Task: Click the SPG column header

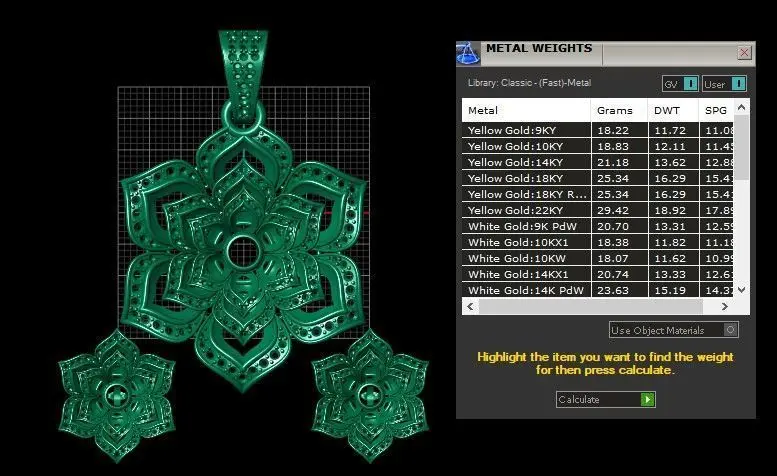Action: 717,110
